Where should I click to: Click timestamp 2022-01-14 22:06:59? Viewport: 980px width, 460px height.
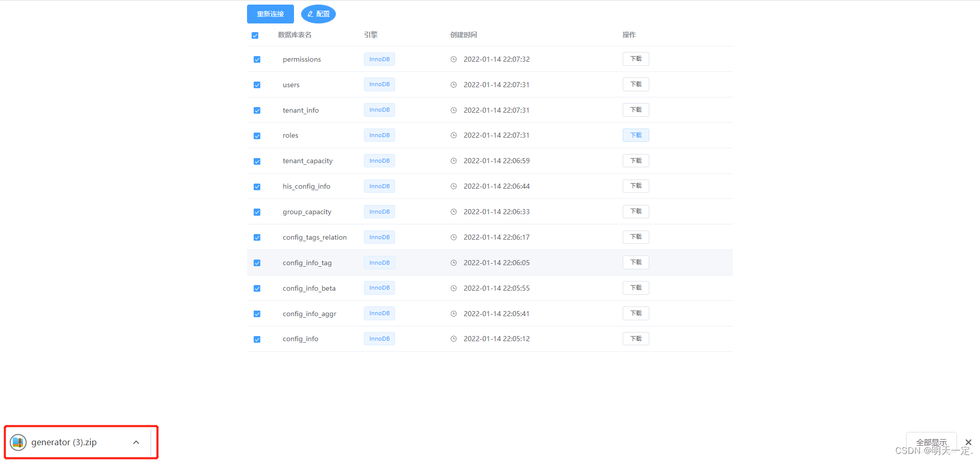(497, 161)
